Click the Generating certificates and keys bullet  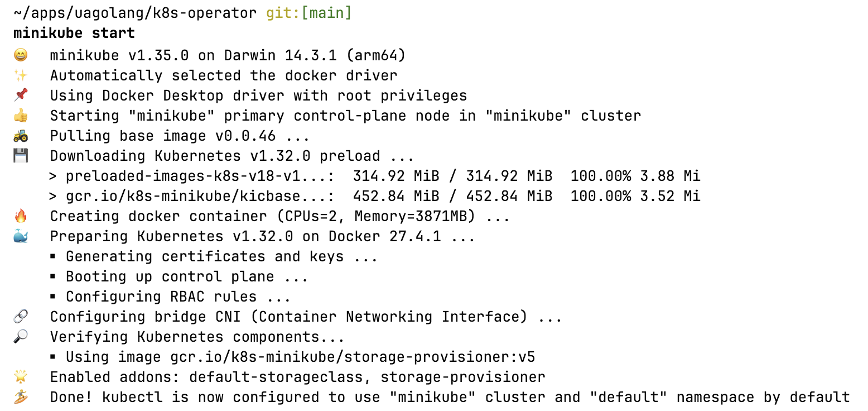pyautogui.click(x=214, y=256)
